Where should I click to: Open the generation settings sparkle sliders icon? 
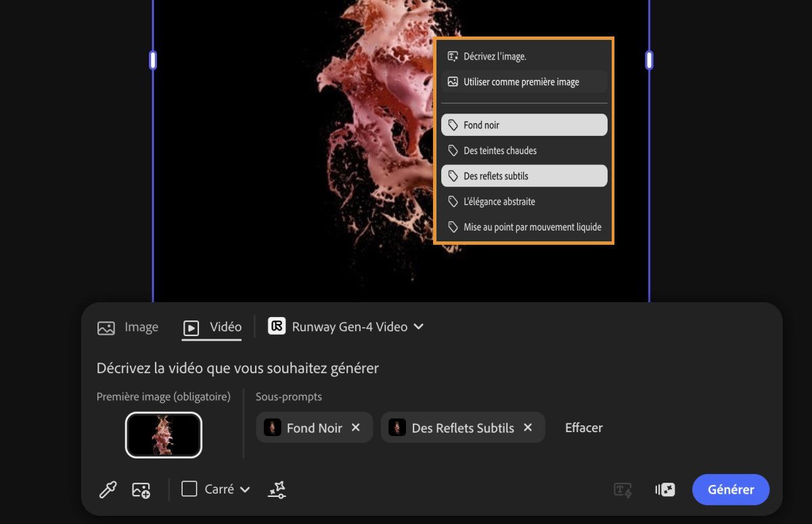[277, 490]
